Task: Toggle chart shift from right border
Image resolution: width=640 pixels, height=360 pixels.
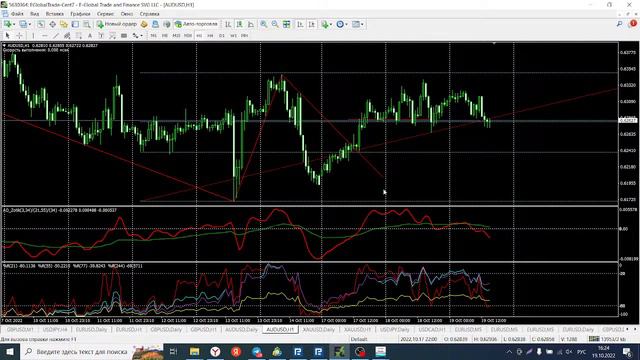Action: pyautogui.click(x=312, y=24)
